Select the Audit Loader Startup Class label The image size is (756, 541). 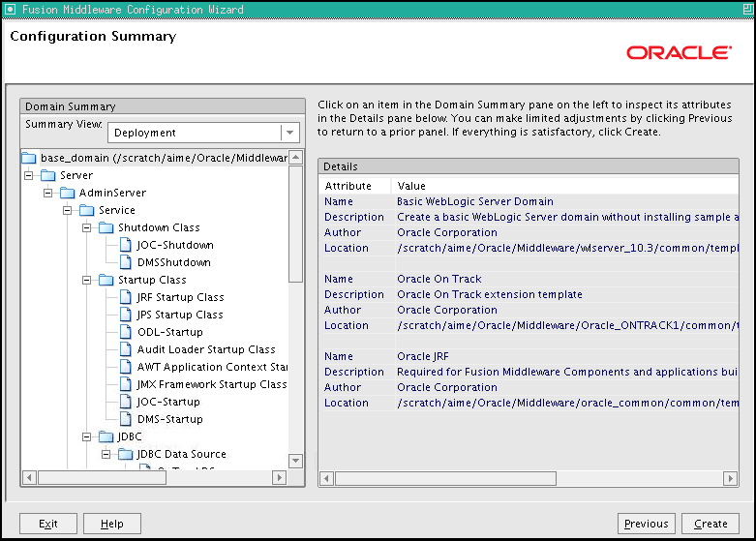coord(206,349)
